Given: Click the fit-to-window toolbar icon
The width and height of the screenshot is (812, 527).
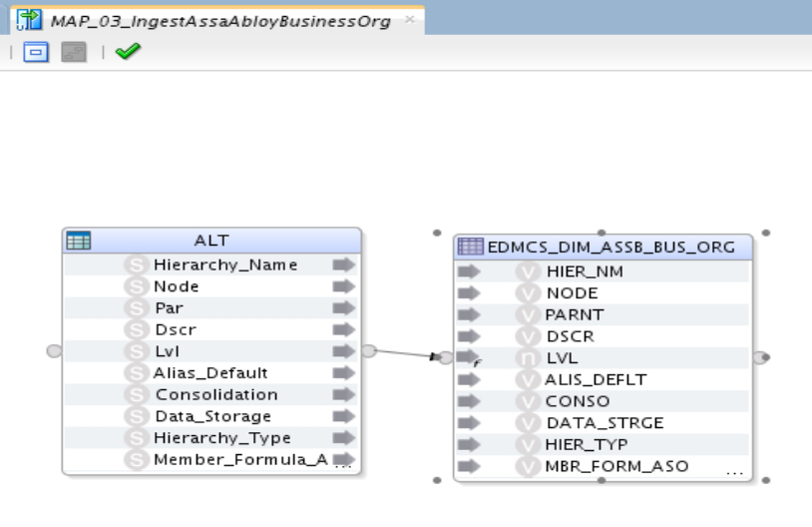Looking at the screenshot, I should tap(35, 52).
